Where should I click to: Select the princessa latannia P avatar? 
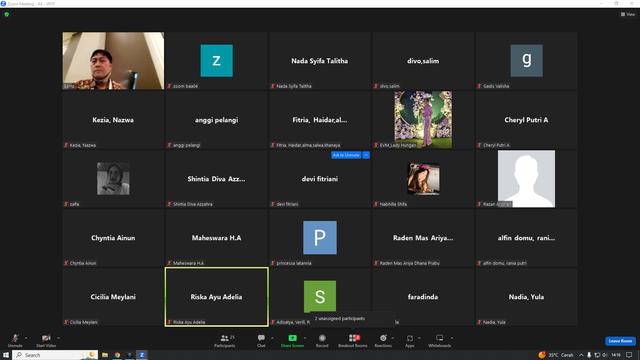point(320,238)
